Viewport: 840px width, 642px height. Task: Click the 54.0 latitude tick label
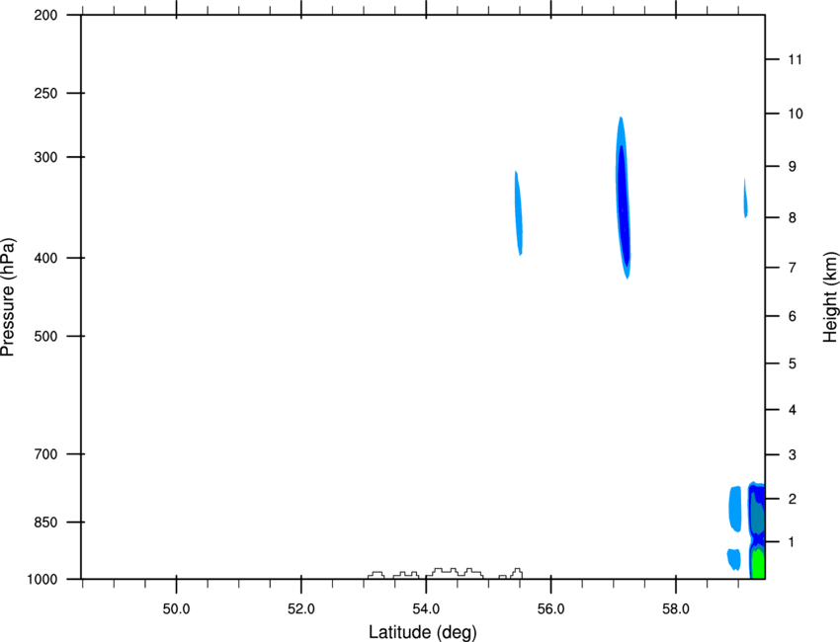pyautogui.click(x=426, y=609)
